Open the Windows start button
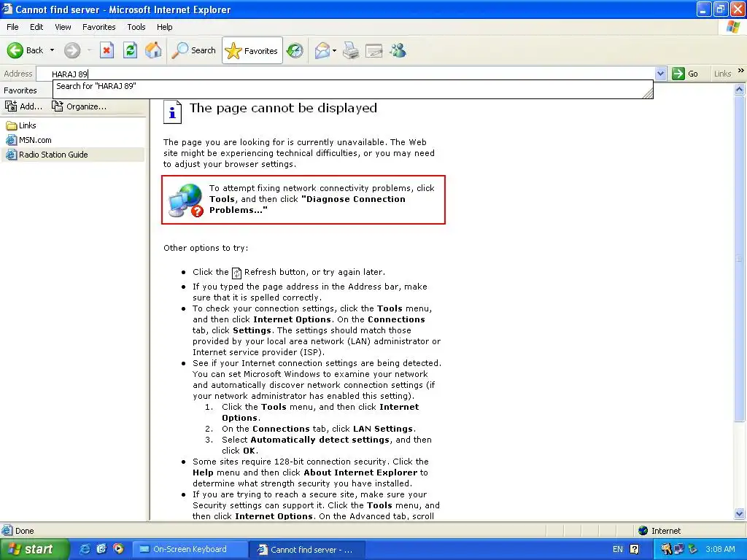 tap(34, 550)
